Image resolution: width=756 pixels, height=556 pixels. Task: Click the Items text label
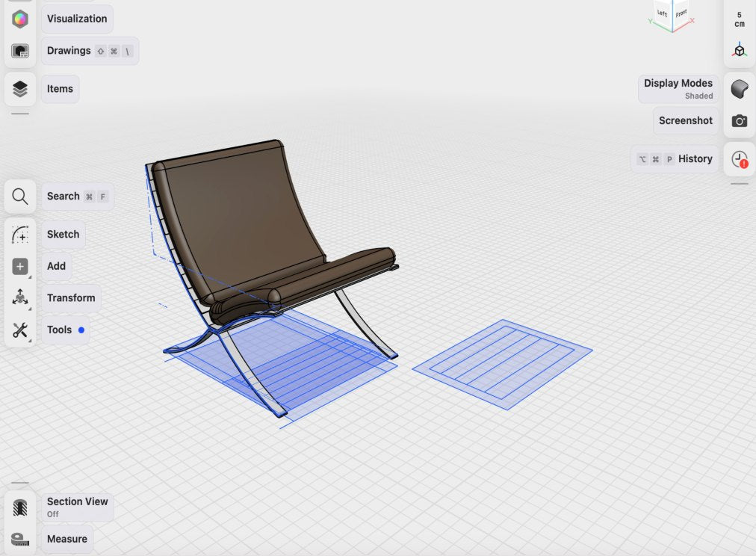tap(60, 89)
